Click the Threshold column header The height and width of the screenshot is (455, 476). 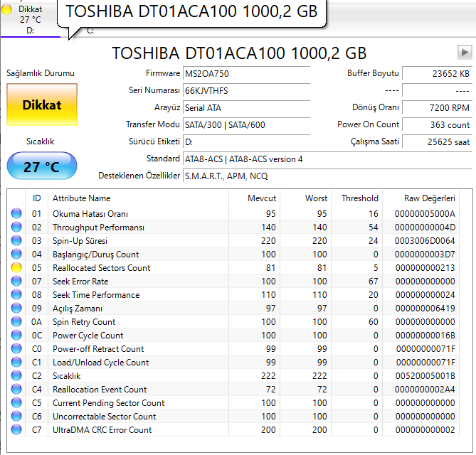357,198
